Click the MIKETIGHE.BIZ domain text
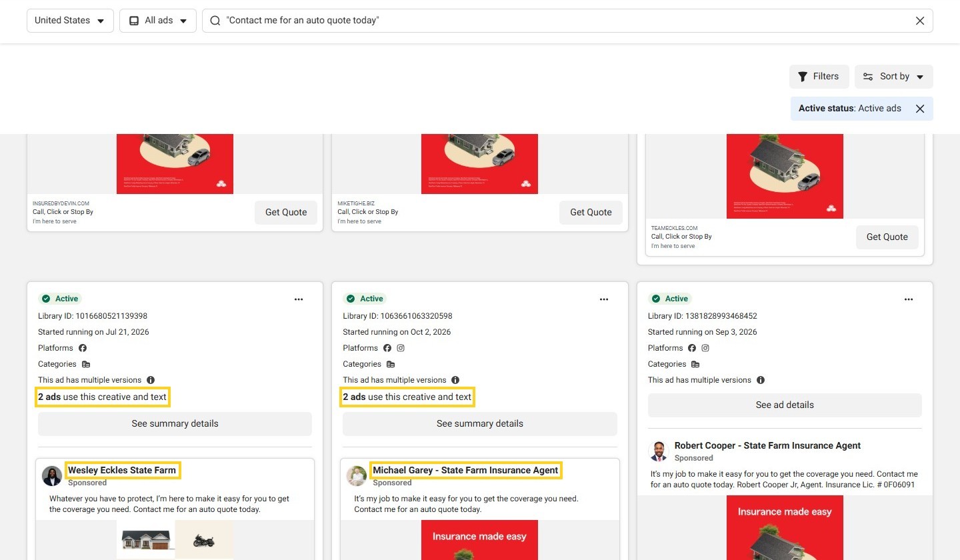The height and width of the screenshot is (560, 960). (x=356, y=203)
